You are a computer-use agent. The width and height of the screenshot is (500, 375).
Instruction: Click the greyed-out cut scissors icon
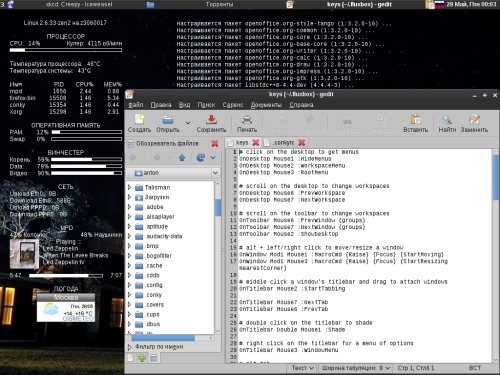tap(347, 120)
